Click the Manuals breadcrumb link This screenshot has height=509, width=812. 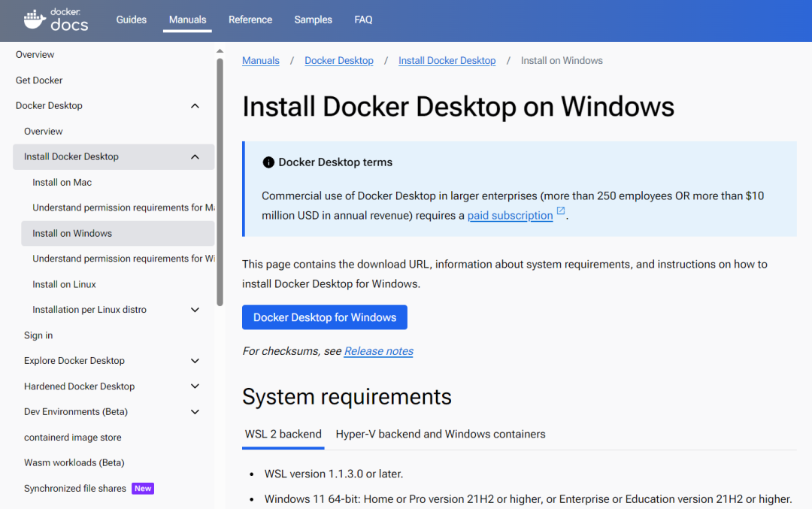click(260, 61)
